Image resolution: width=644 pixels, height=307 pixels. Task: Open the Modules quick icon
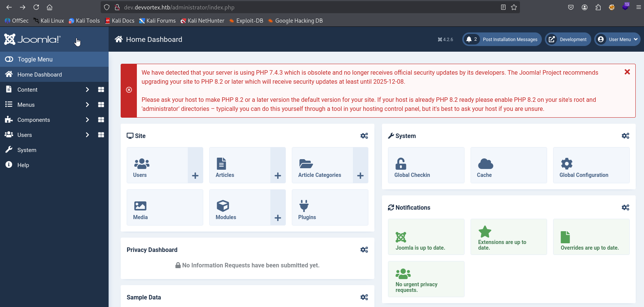240,207
